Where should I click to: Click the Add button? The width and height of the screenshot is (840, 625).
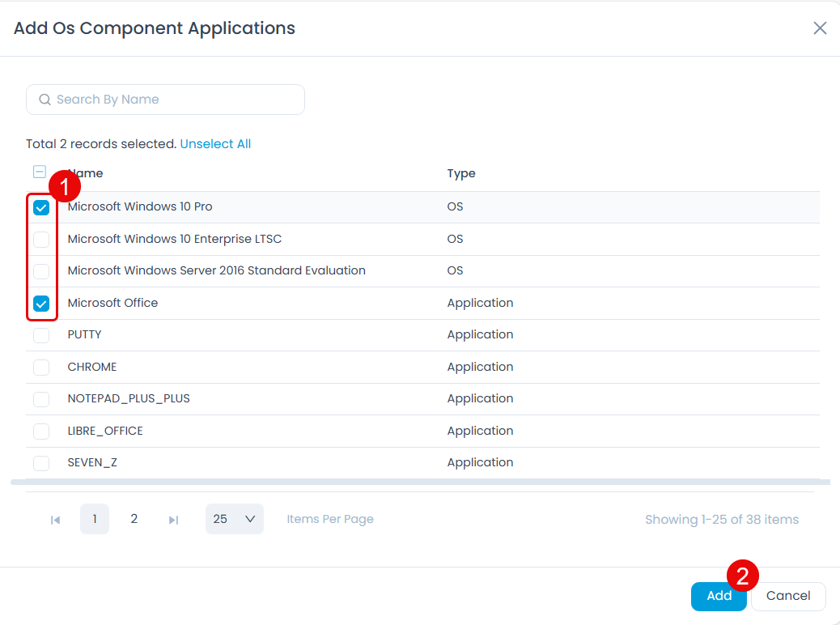click(x=719, y=596)
